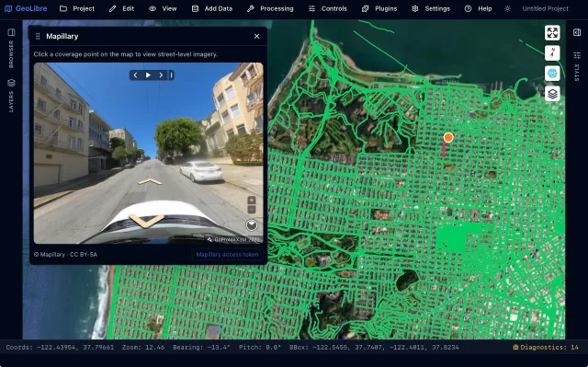Open the Processing menu
Screen dimensions: 588x367
pyautogui.click(x=270, y=8)
